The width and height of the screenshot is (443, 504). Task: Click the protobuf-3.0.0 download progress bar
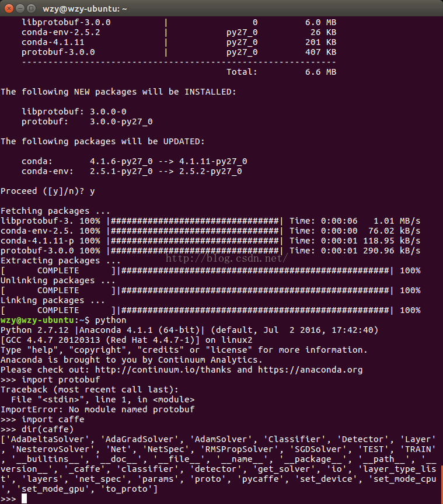pyautogui.click(x=195, y=251)
